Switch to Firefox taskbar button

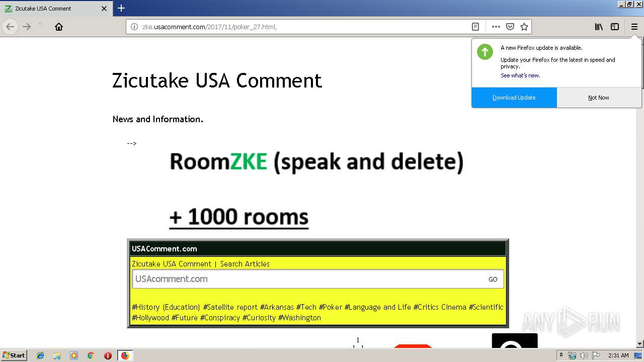pyautogui.click(x=125, y=355)
